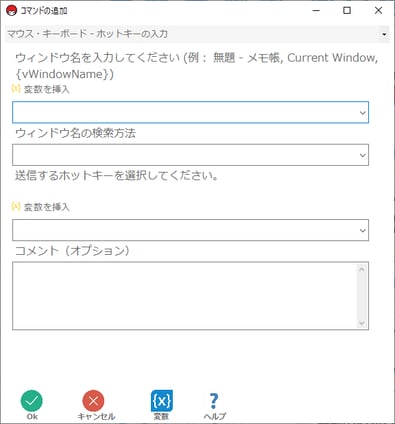
Task: Click the first 変数を挿入 link text
Action: tap(47, 89)
